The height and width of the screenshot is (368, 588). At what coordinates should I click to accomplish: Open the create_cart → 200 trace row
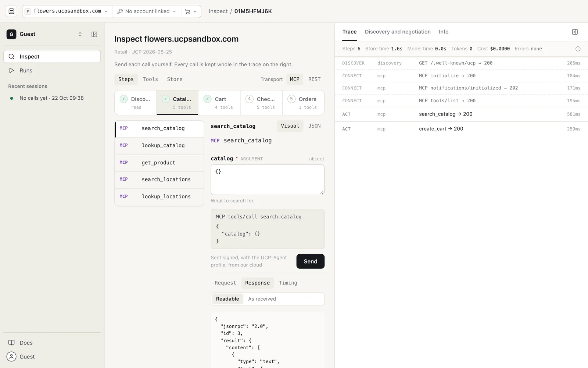click(x=461, y=129)
